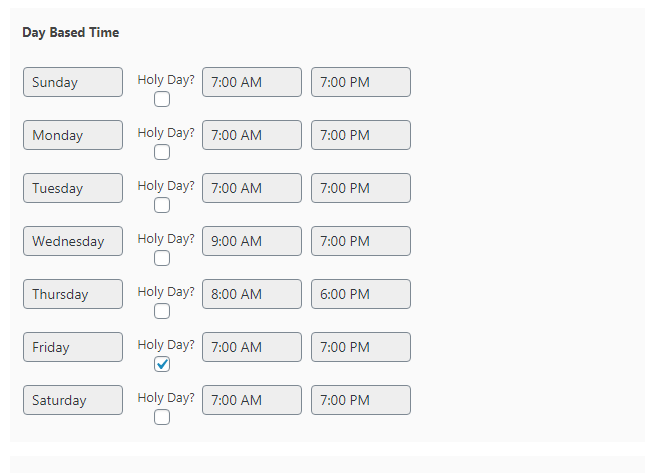This screenshot has width=645, height=473.
Task: Edit Thursday's 6:00 PM end time
Action: (x=360, y=294)
